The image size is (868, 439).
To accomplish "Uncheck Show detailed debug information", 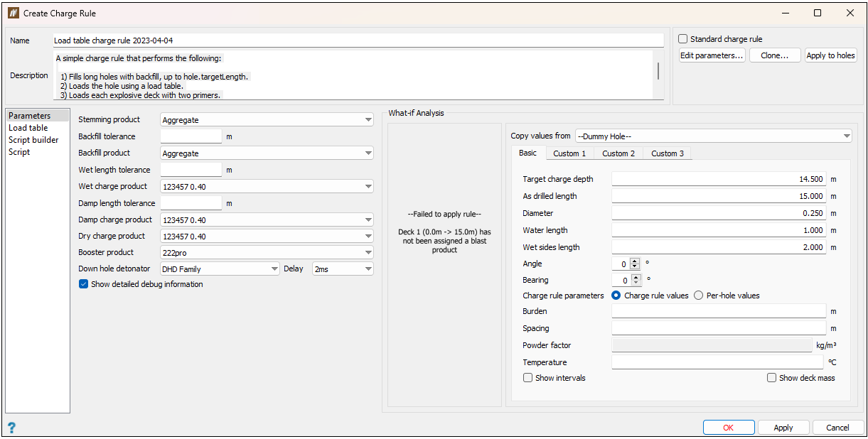I will [84, 284].
